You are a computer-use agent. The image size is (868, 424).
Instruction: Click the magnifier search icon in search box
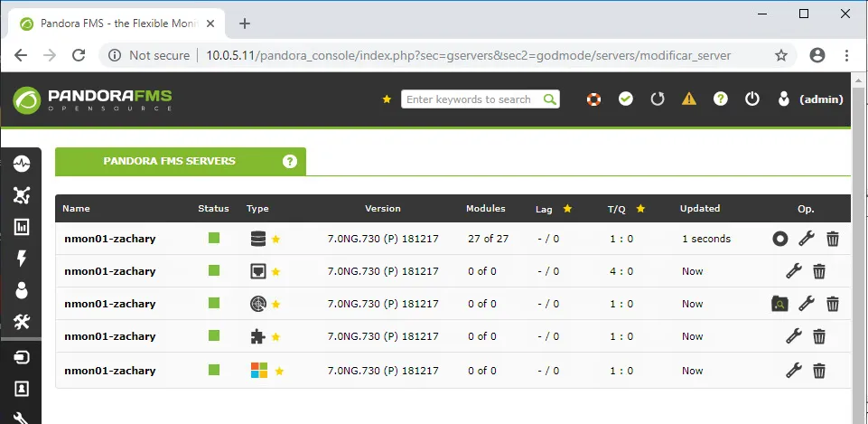point(550,99)
